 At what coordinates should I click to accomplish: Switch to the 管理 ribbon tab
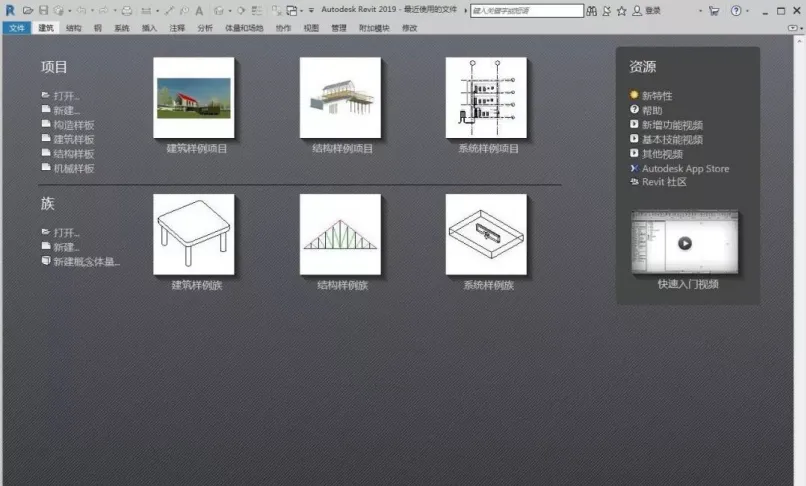(339, 28)
